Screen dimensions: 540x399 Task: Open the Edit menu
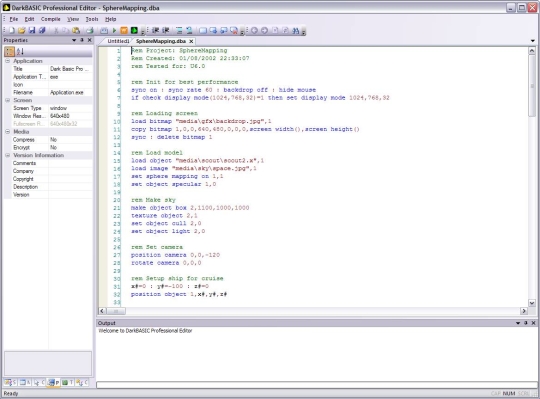pos(29,19)
